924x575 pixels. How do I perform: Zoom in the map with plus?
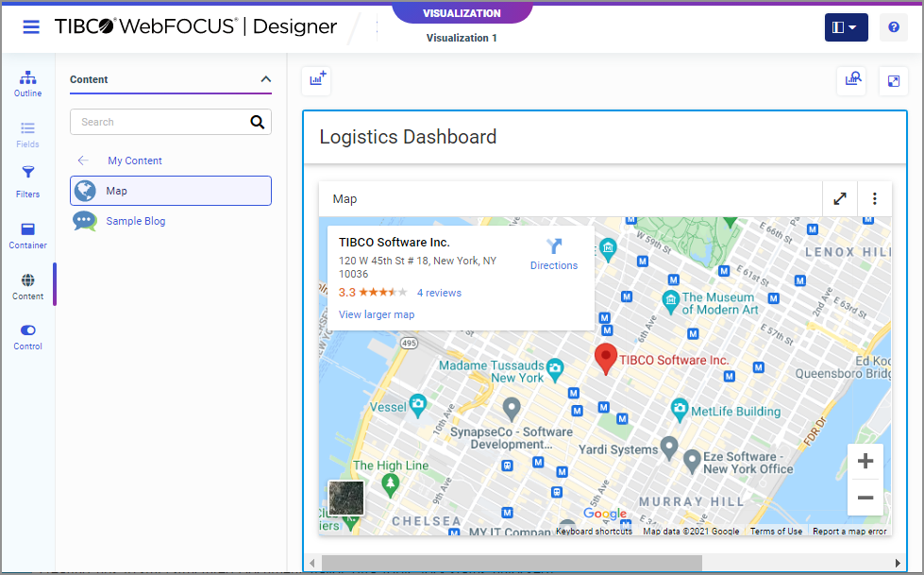[865, 461]
